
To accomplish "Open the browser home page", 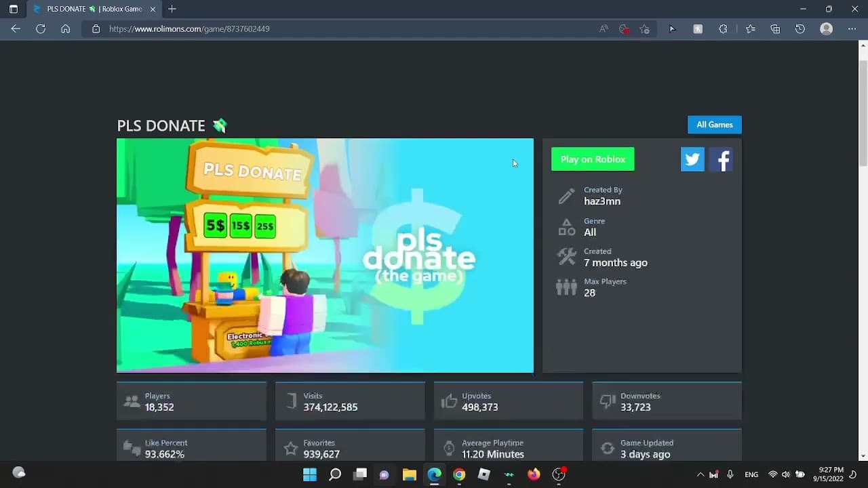I will [65, 29].
